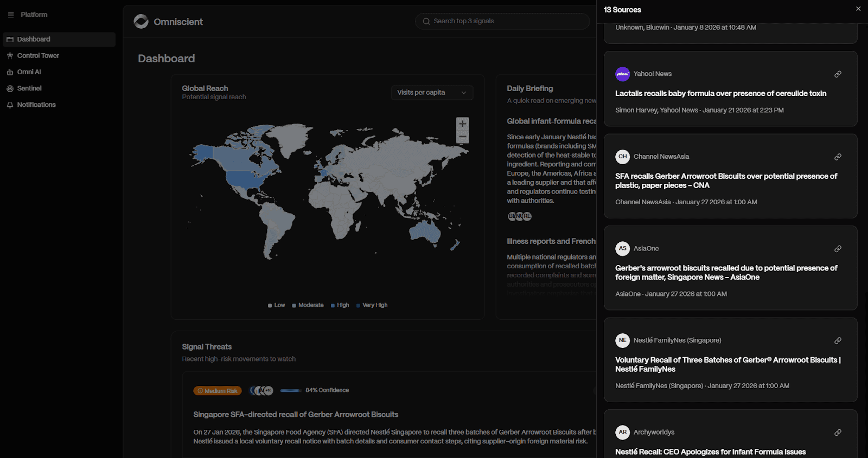Click Simon Harvey, Yahoo News byline
Screen dimensions: 868x458
[699, 110]
